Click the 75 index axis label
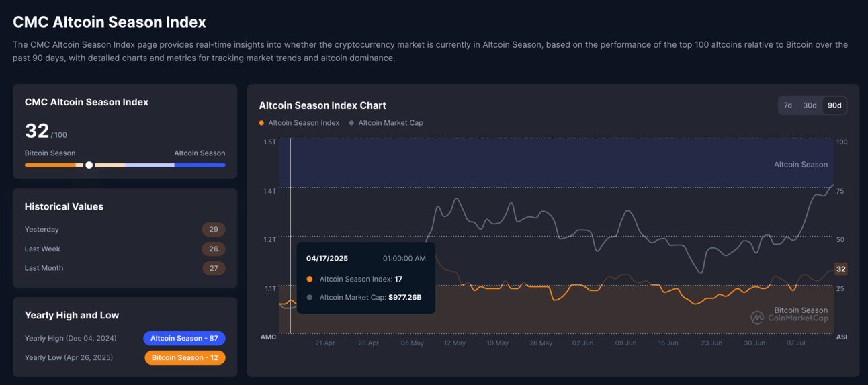 click(x=840, y=191)
